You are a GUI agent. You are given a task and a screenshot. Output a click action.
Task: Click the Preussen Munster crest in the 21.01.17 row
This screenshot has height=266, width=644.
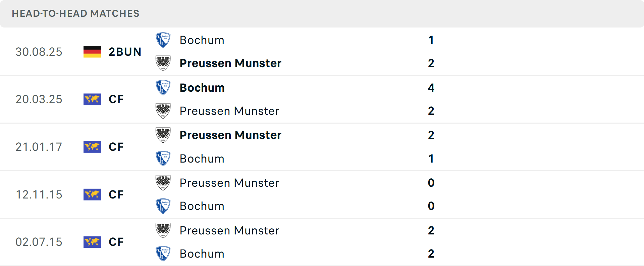coord(163,135)
